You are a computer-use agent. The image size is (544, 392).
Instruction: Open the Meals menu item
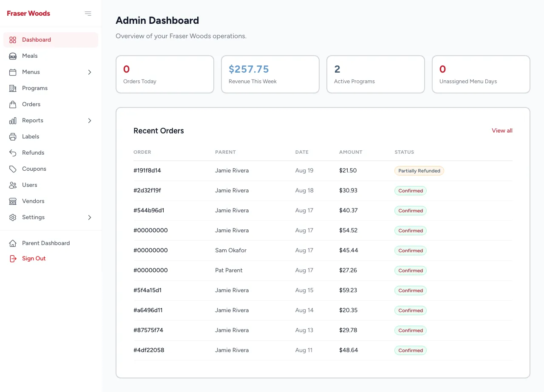click(x=51, y=56)
